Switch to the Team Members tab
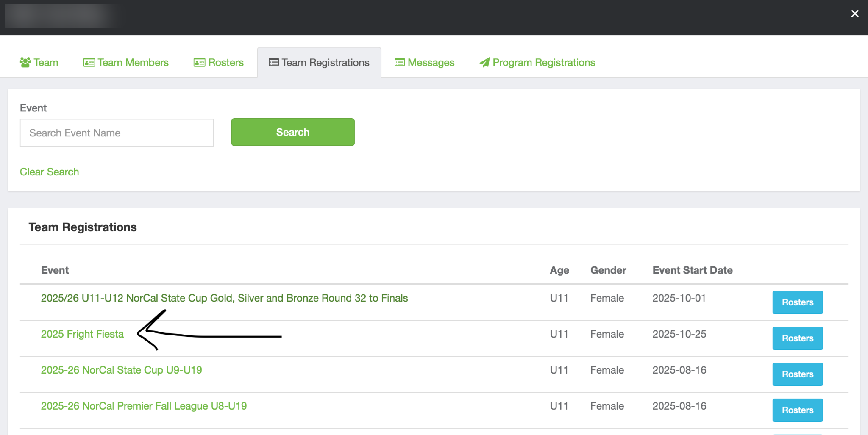This screenshot has height=435, width=868. 126,63
